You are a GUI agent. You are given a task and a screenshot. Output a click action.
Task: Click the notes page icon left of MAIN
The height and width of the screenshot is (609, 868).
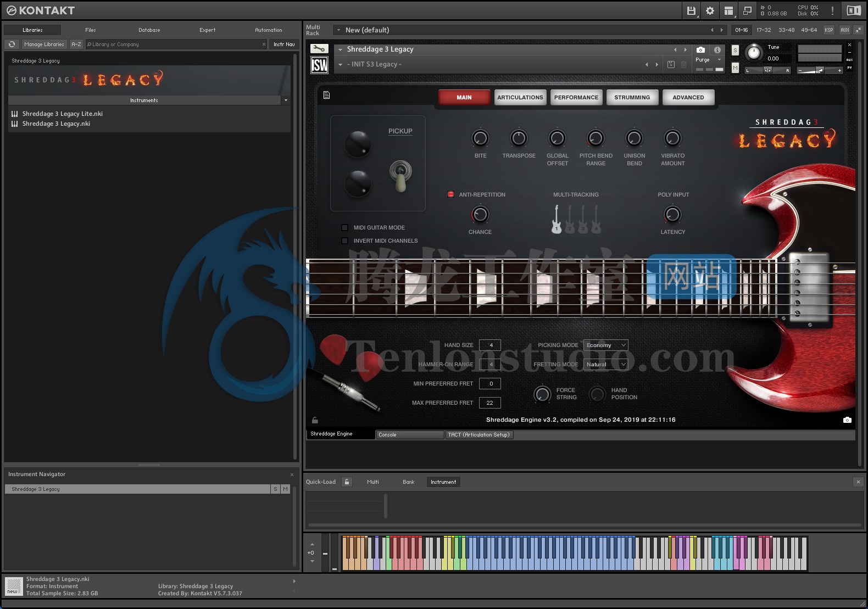tap(326, 96)
